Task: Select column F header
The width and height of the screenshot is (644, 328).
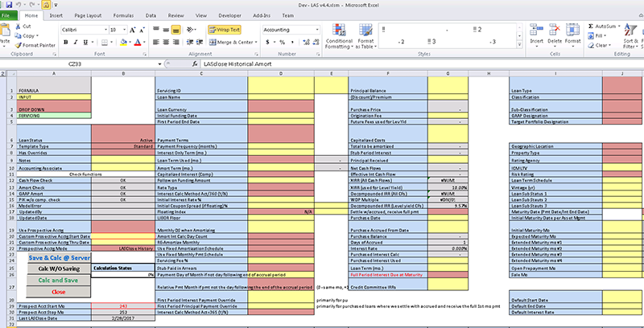Action: (x=388, y=73)
